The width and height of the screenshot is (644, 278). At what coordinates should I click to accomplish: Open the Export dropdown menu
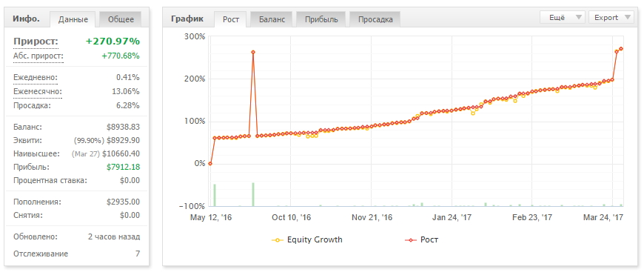click(x=611, y=17)
